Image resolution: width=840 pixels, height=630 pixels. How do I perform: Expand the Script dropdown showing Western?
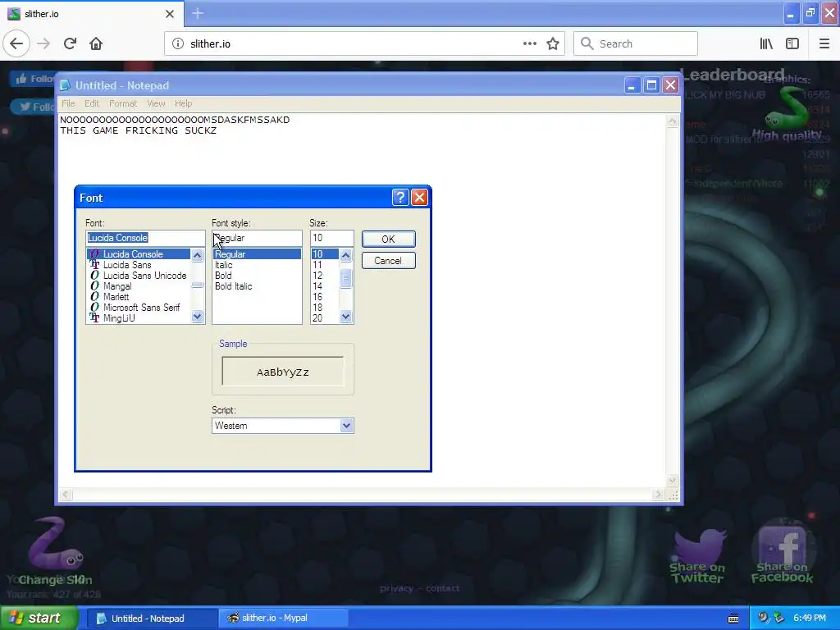[347, 426]
